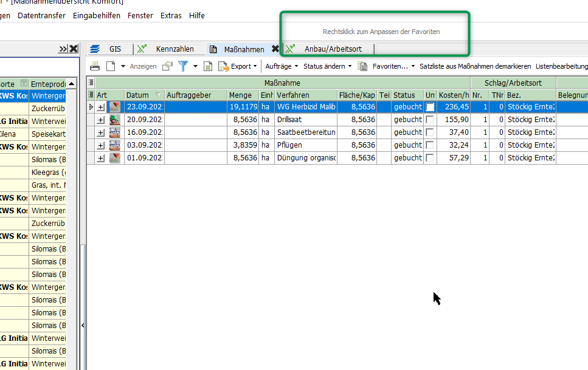The image size is (588, 370).
Task: Sort the table by the Datum column header
Action: (137, 95)
